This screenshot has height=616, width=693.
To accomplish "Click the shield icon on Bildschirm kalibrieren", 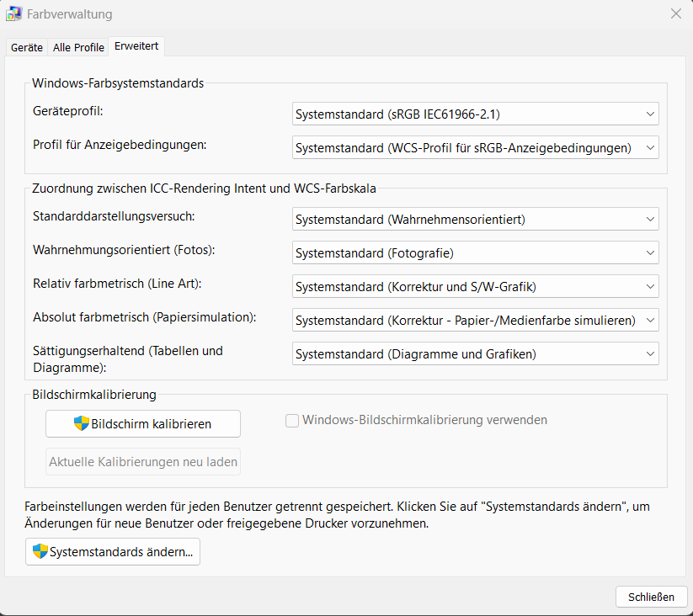I will point(82,423).
